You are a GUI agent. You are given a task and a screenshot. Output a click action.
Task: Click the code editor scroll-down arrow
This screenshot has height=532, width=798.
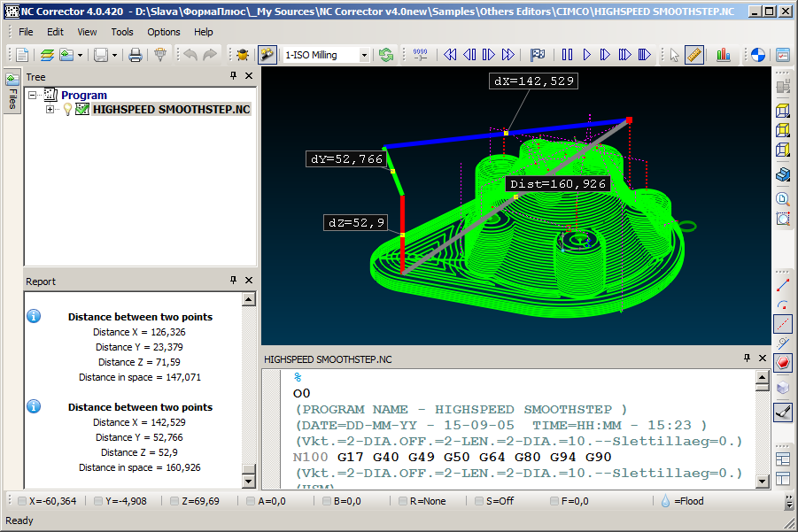[x=762, y=481]
